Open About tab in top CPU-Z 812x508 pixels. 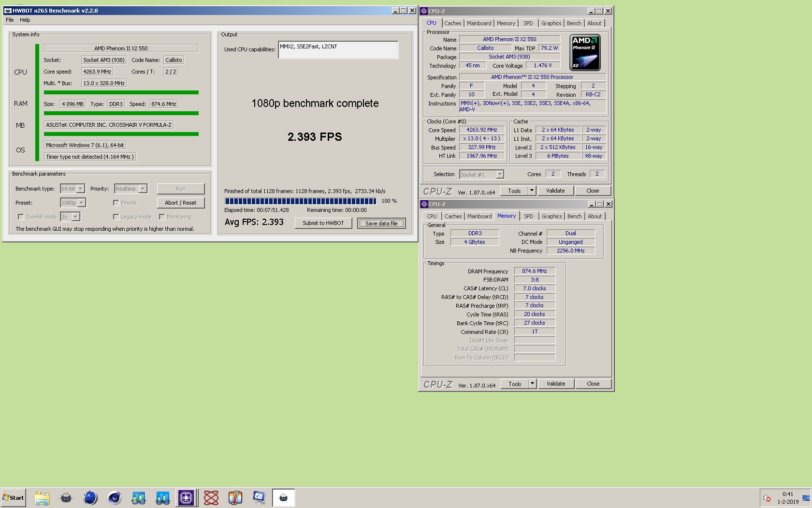pos(594,23)
